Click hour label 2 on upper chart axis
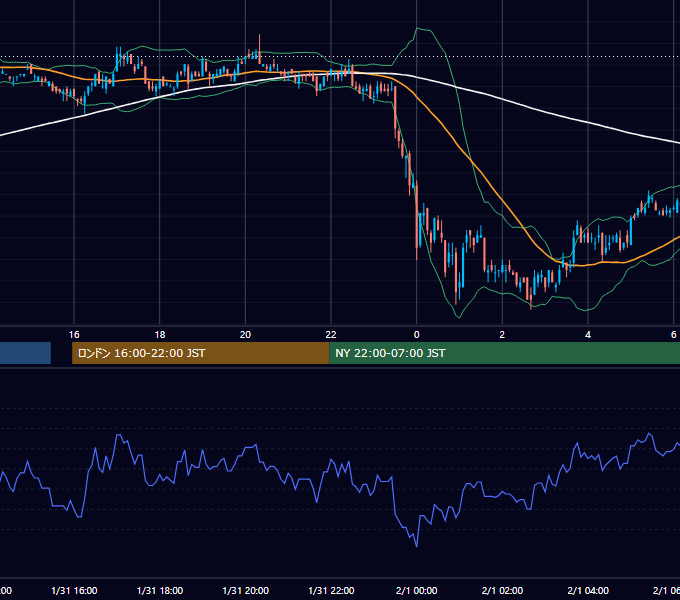This screenshot has height=600, width=680. pos(502,335)
